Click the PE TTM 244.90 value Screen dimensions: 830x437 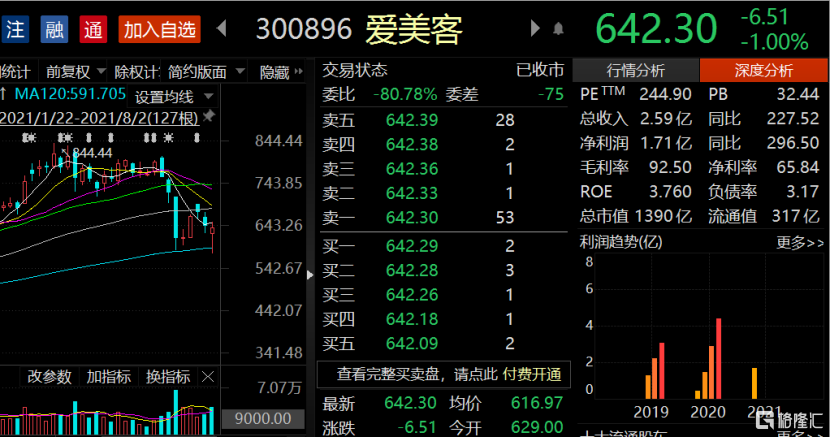665,94
